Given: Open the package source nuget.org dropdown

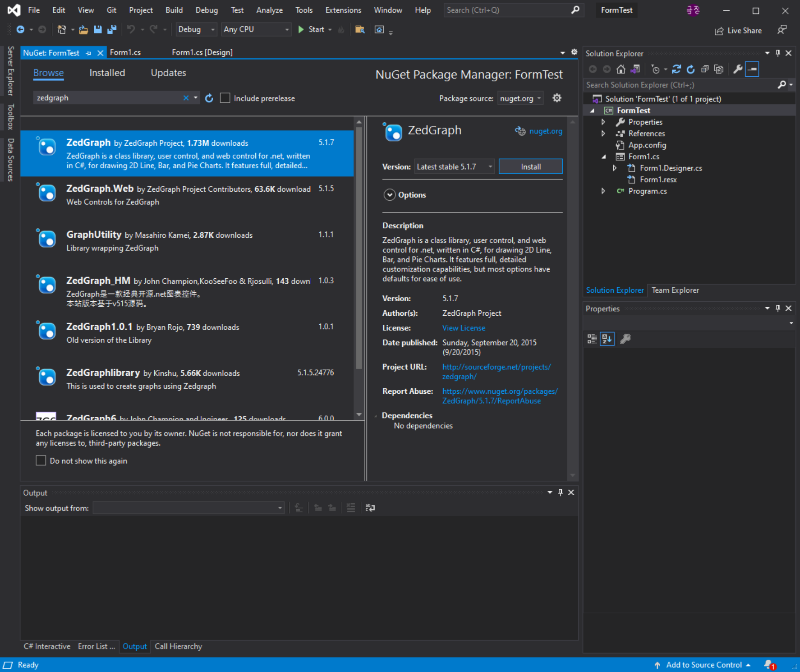Looking at the screenshot, I should click(520, 98).
